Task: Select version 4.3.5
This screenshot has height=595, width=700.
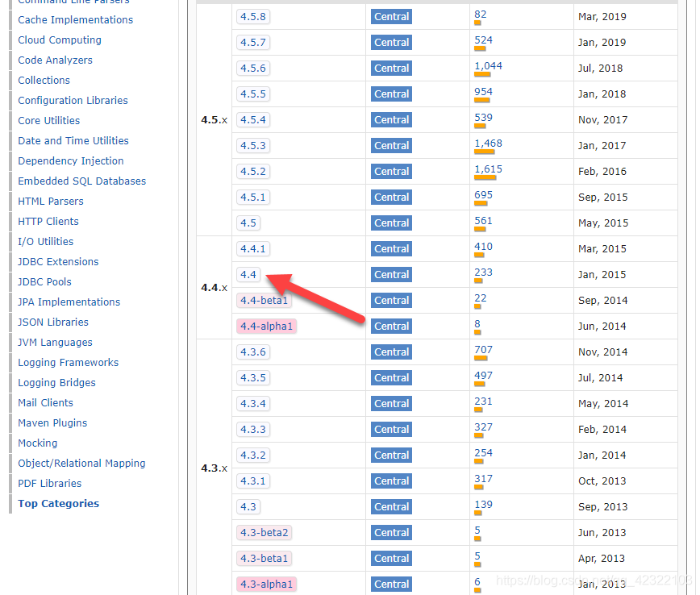Action: (253, 377)
